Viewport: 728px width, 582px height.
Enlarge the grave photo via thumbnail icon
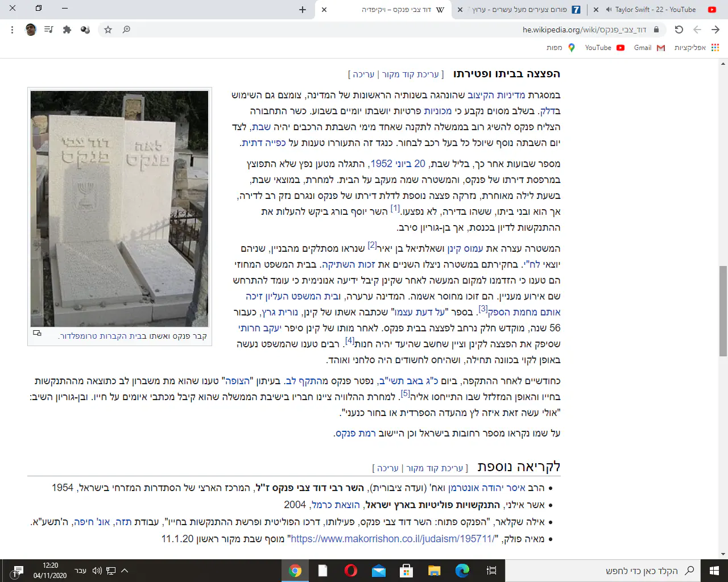point(37,334)
